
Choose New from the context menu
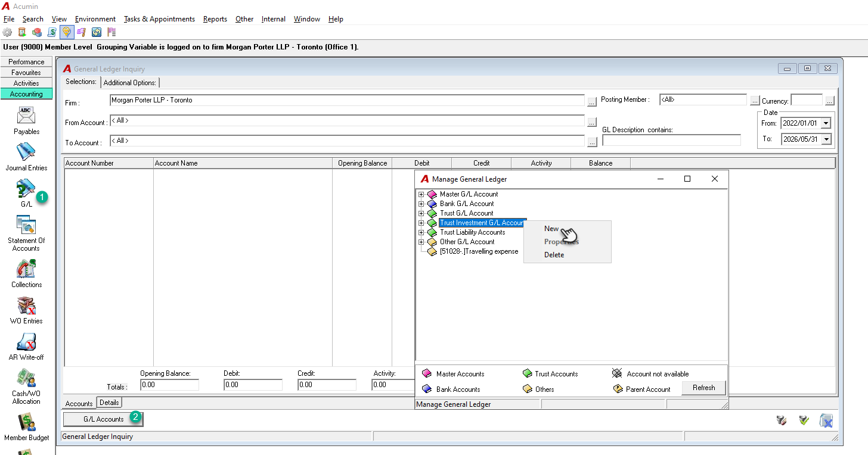tap(551, 229)
